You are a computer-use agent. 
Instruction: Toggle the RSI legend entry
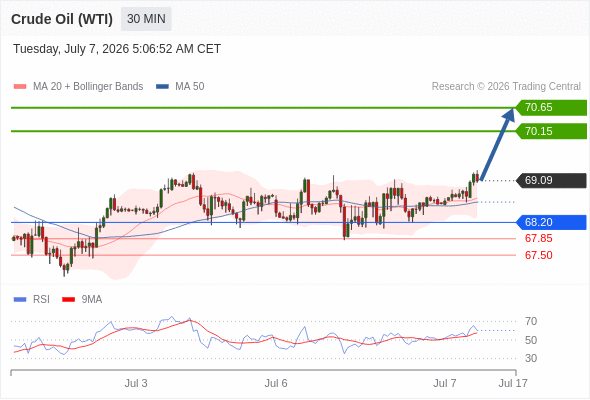(x=32, y=300)
